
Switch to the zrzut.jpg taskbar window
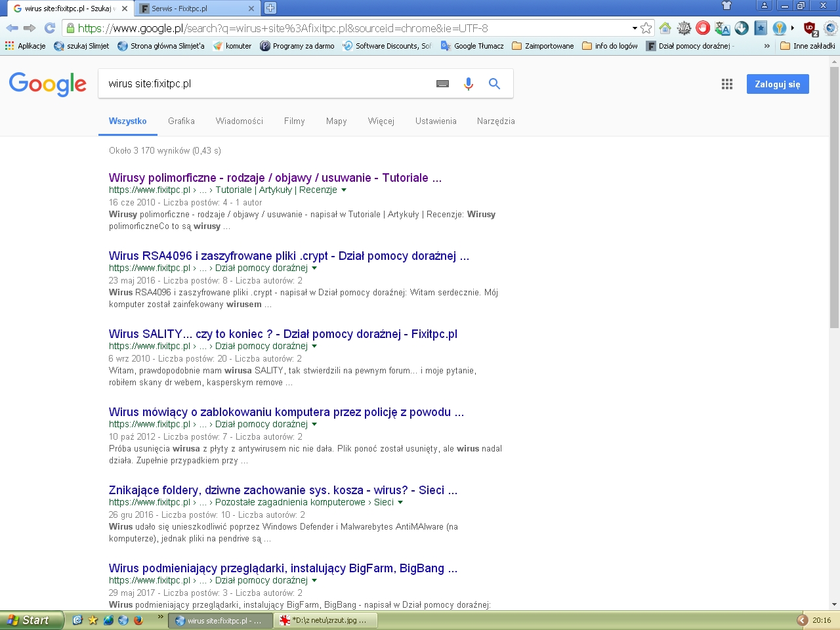click(325, 620)
